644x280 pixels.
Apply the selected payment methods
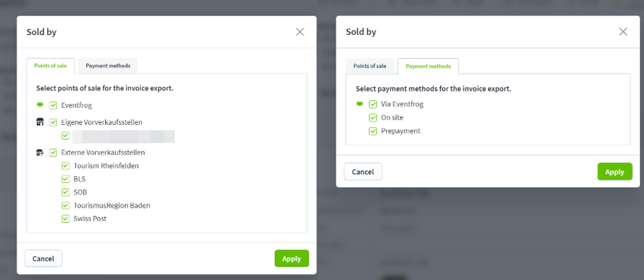click(x=614, y=171)
